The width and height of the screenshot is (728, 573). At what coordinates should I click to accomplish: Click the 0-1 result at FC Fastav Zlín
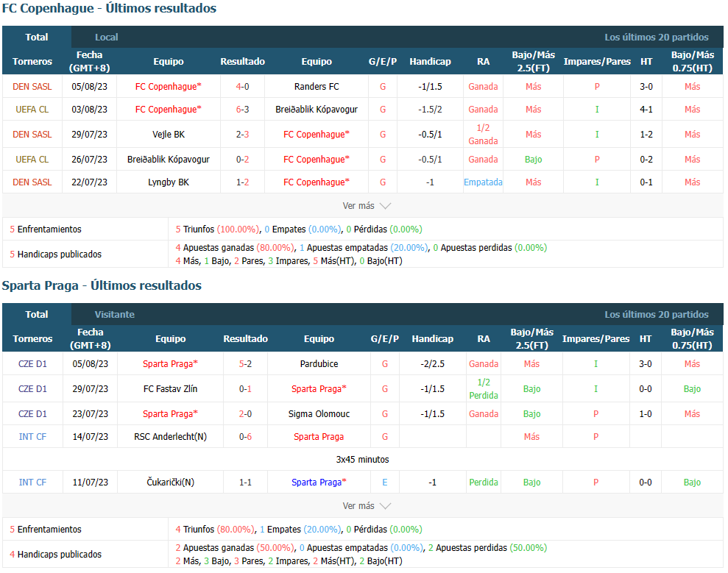[245, 389]
